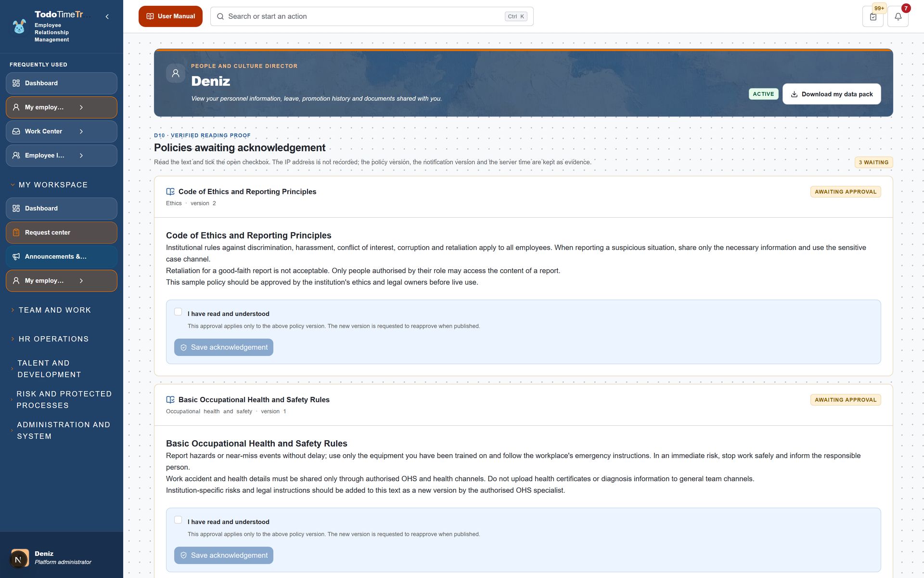Screen dimensions: 924x578
Task: Expand the Work Center submenu arrow
Action: [x=81, y=131]
